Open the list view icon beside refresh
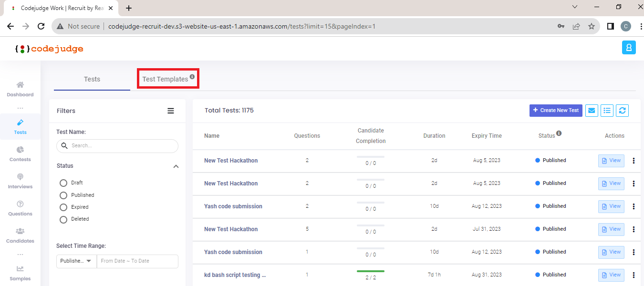The height and width of the screenshot is (286, 644). pyautogui.click(x=607, y=111)
